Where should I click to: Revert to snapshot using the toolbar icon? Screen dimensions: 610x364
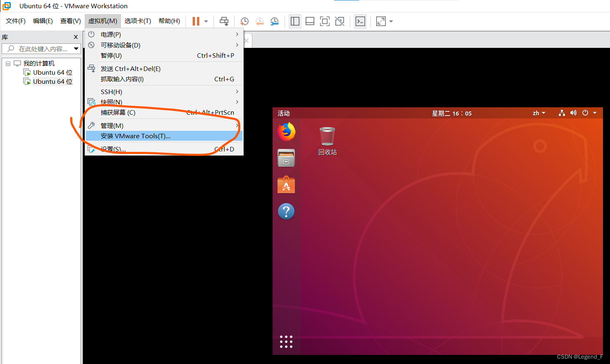click(x=259, y=21)
